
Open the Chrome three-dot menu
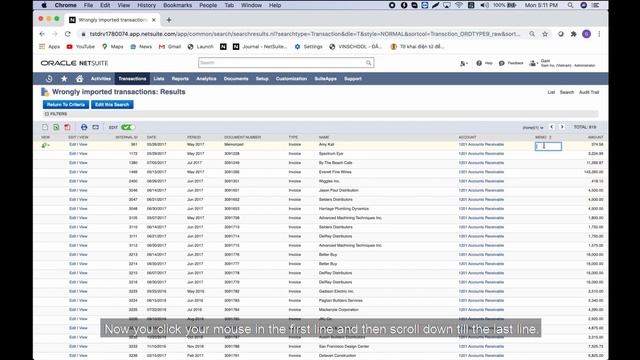(x=599, y=34)
